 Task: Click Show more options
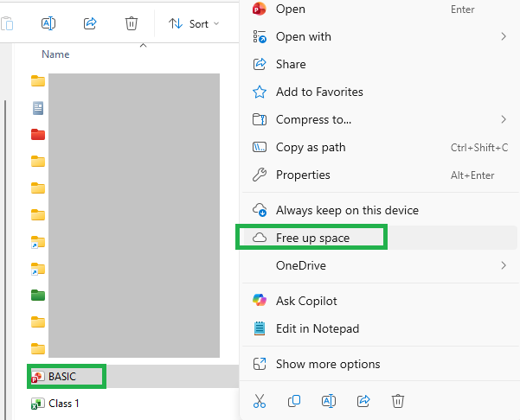(380, 364)
